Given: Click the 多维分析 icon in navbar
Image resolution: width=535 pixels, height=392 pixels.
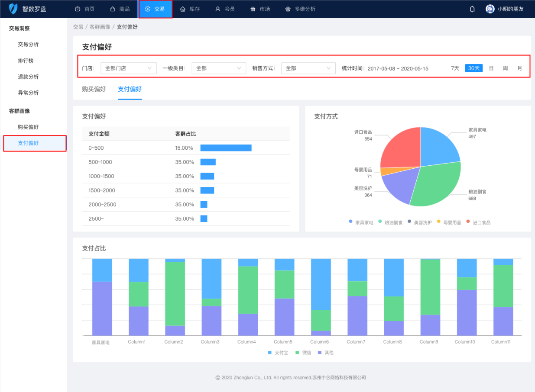Looking at the screenshot, I should [288, 9].
